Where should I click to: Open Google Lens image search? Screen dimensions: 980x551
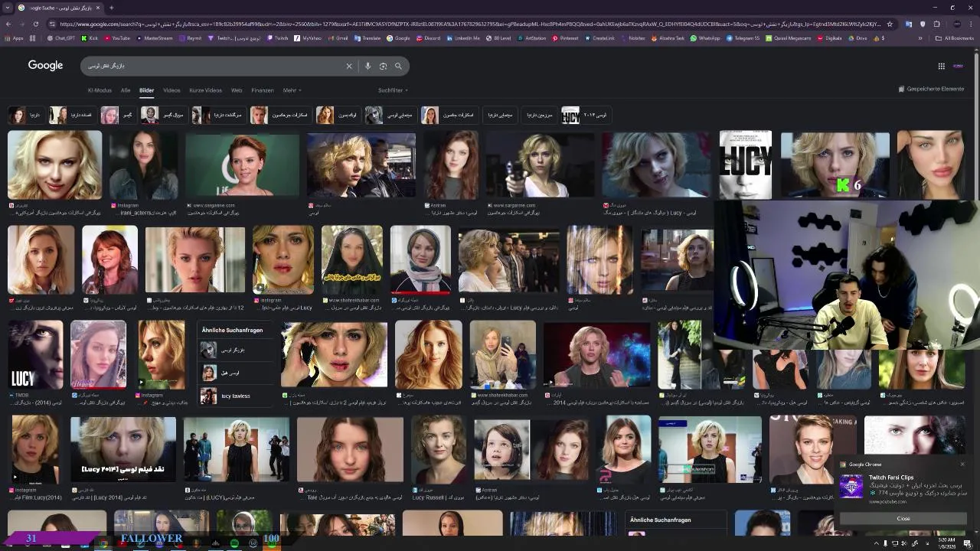pos(383,66)
